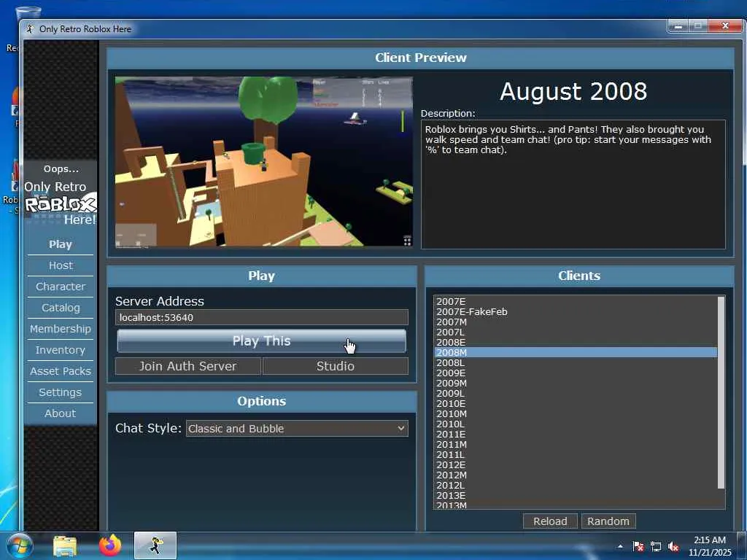
Task: Open the Play page in the sidebar
Action: (x=61, y=244)
